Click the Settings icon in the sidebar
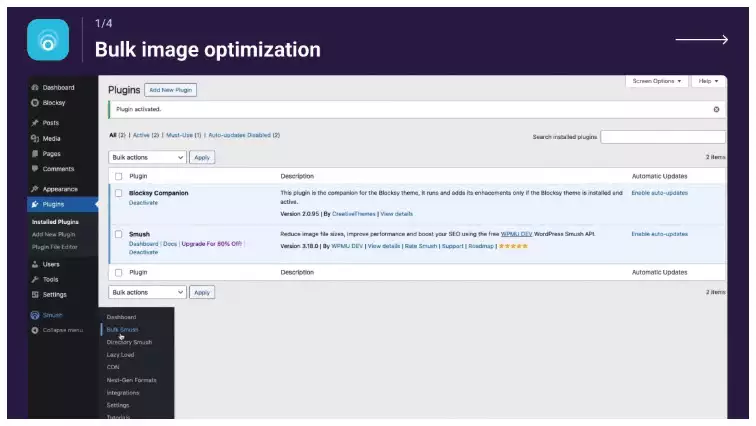 35,294
